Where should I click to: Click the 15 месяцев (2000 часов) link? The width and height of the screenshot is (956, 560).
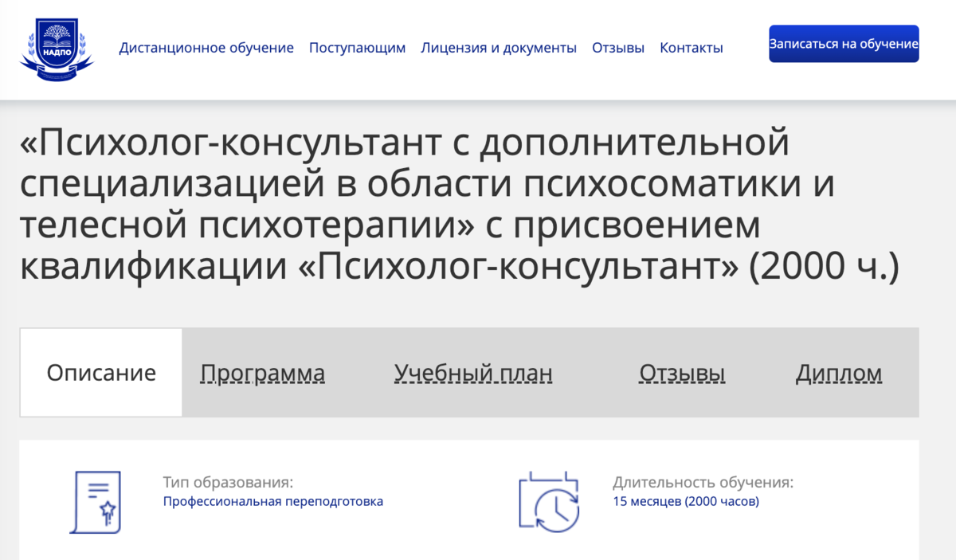684,501
